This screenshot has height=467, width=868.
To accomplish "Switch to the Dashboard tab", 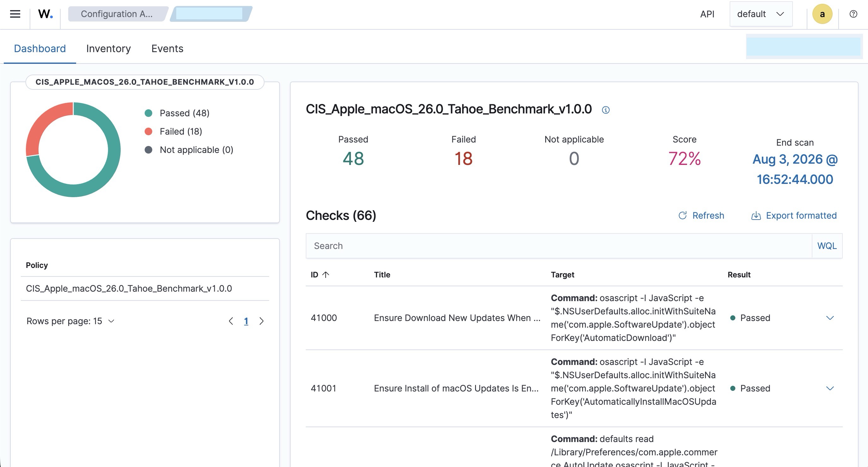I will point(40,49).
